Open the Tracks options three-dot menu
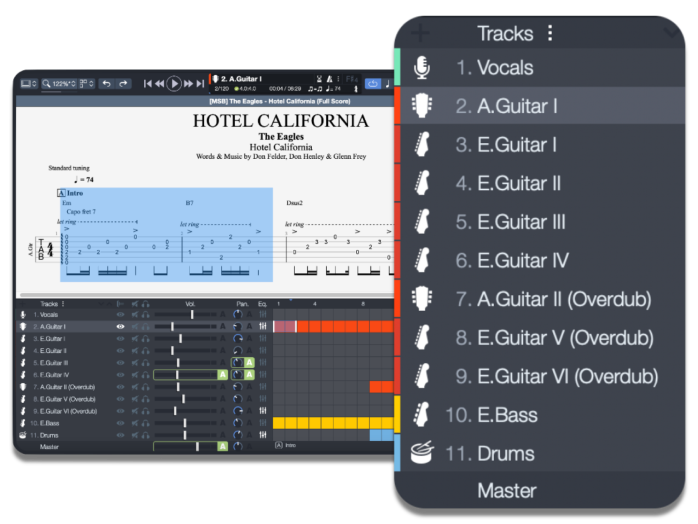The width and height of the screenshot is (698, 524). (x=549, y=33)
